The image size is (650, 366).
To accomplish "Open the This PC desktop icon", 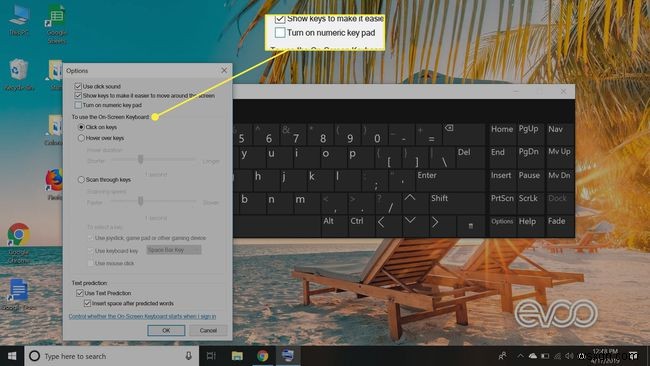I will point(19,19).
